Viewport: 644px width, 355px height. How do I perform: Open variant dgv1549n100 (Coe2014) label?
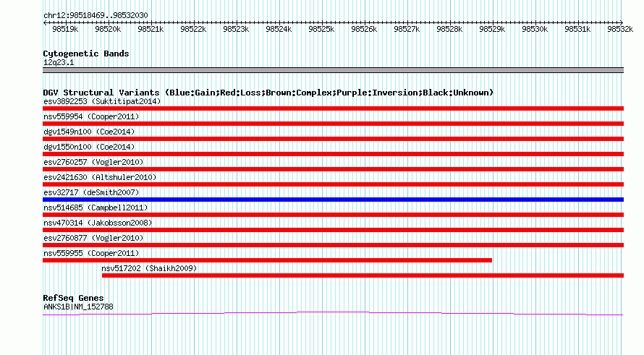(x=89, y=132)
